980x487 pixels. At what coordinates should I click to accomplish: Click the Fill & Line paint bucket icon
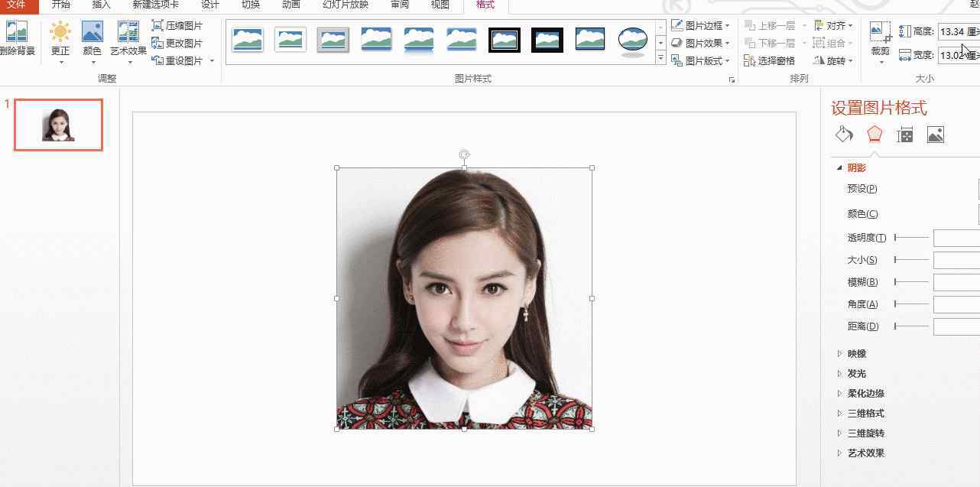click(844, 135)
